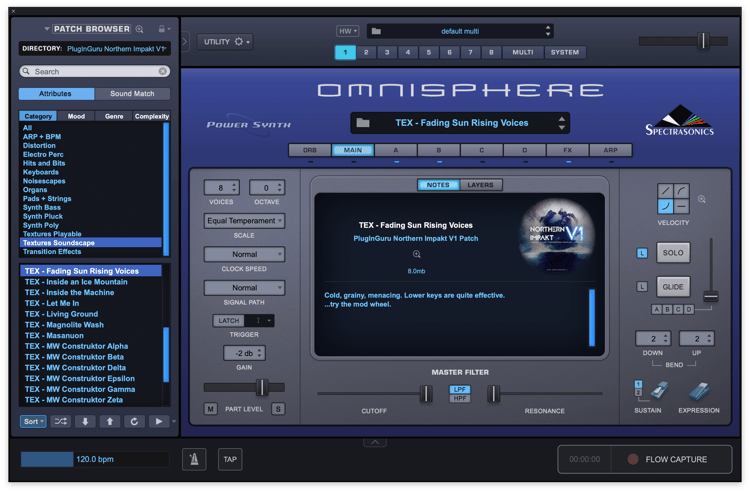
Task: Click the refresh browser icon
Action: (134, 421)
